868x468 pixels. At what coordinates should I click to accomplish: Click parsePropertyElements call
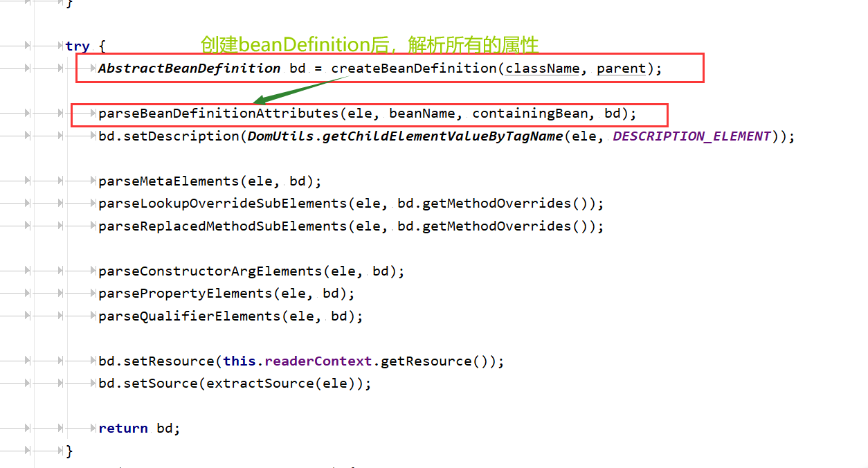click(185, 294)
